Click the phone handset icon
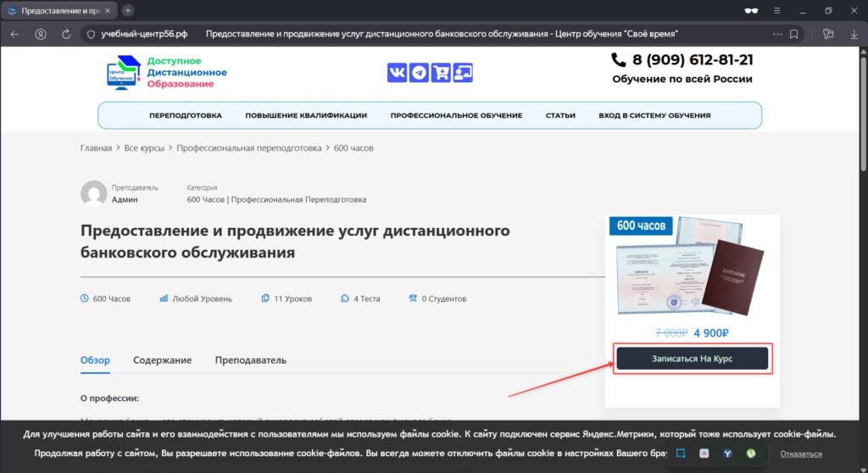 pos(618,60)
